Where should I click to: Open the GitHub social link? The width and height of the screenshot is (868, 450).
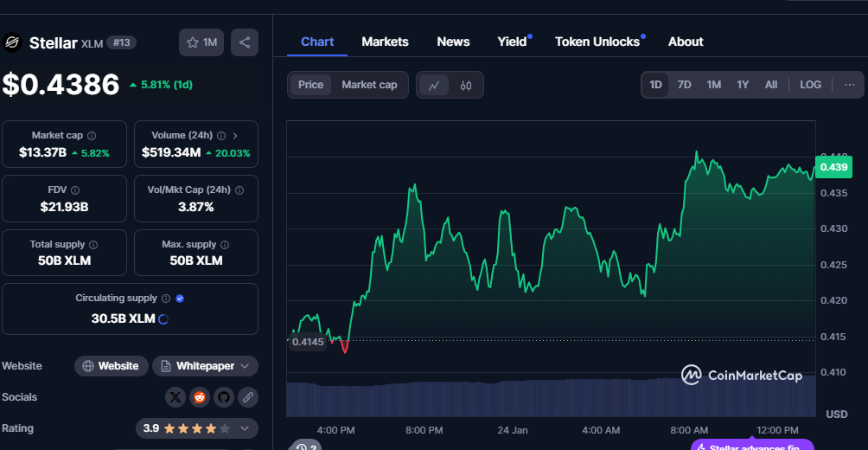tap(224, 397)
